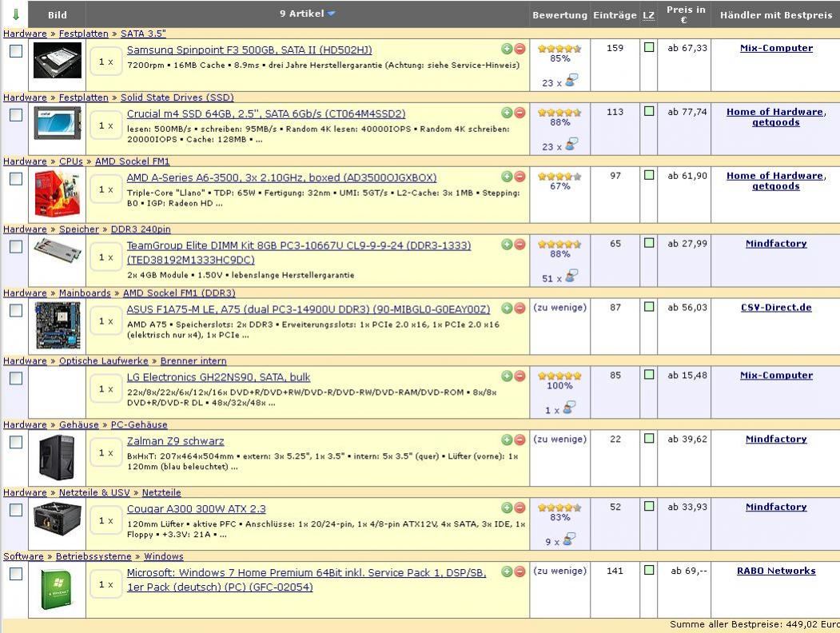The height and width of the screenshot is (633, 840).
Task: Click red minus icon for Zalman Z9 schwarz
Action: [520, 440]
